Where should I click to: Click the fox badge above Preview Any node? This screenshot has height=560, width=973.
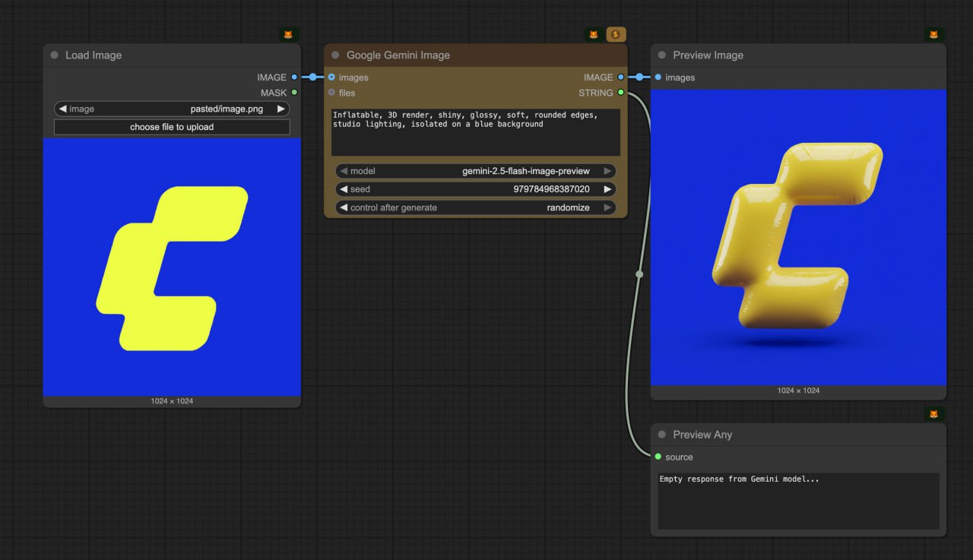click(x=933, y=414)
